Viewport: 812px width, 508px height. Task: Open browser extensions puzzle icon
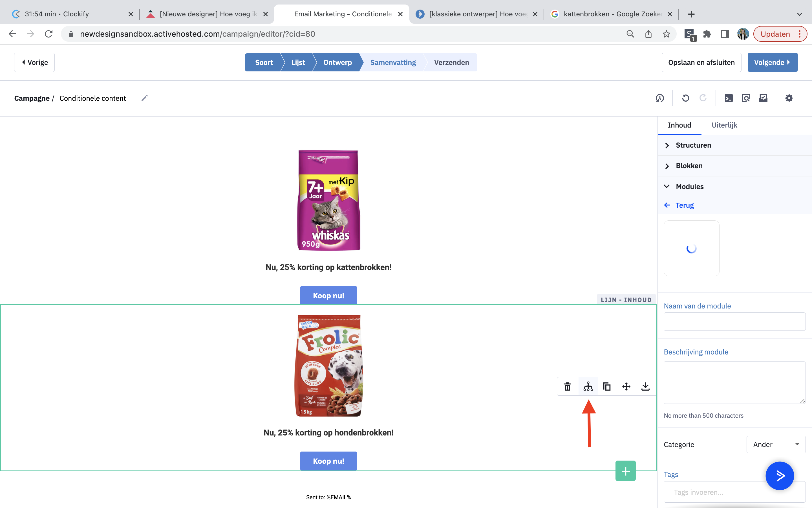pyautogui.click(x=707, y=34)
